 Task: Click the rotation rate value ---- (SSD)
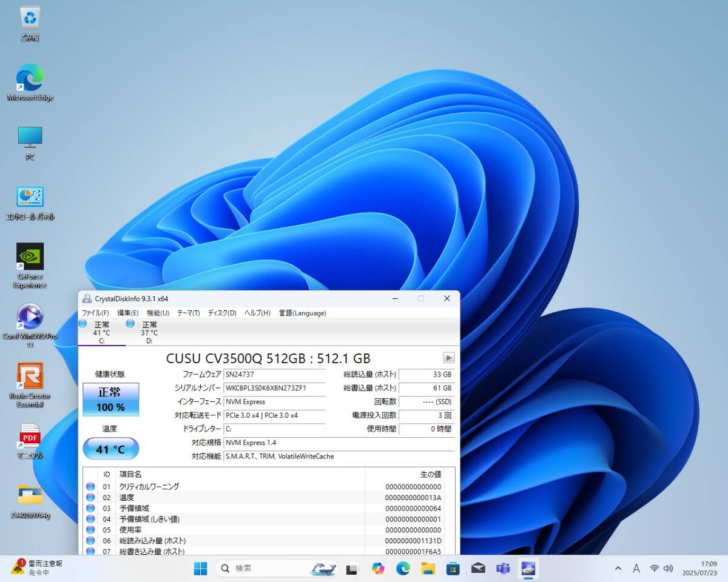(426, 402)
